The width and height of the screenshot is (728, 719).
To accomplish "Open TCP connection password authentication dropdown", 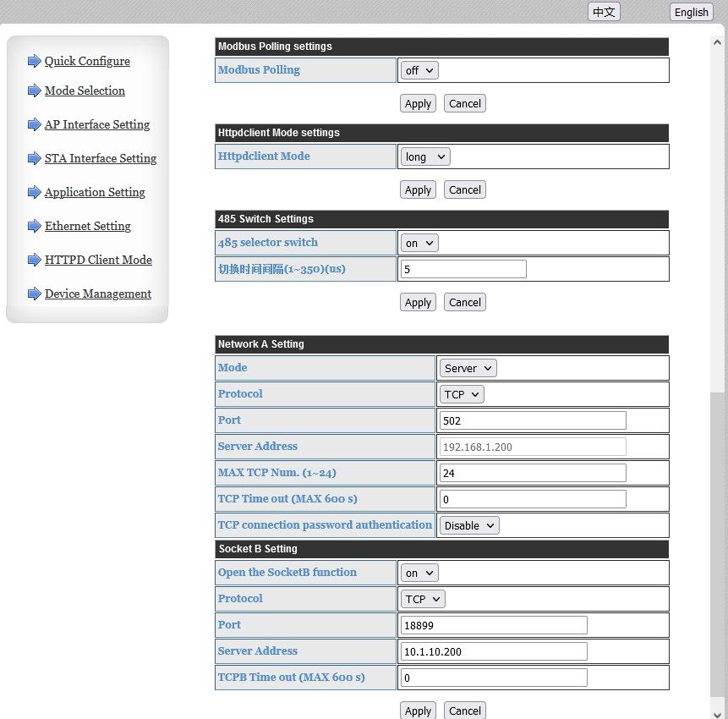I will 469,526.
